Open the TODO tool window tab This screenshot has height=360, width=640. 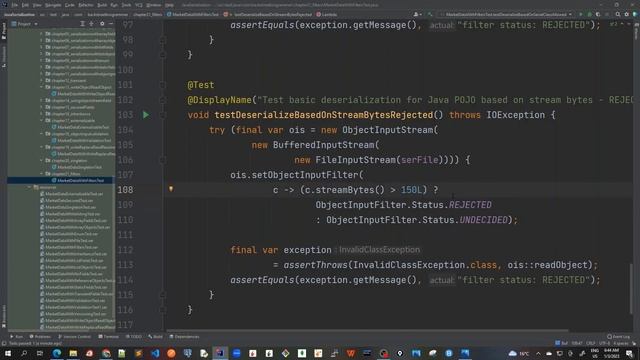click(133, 337)
